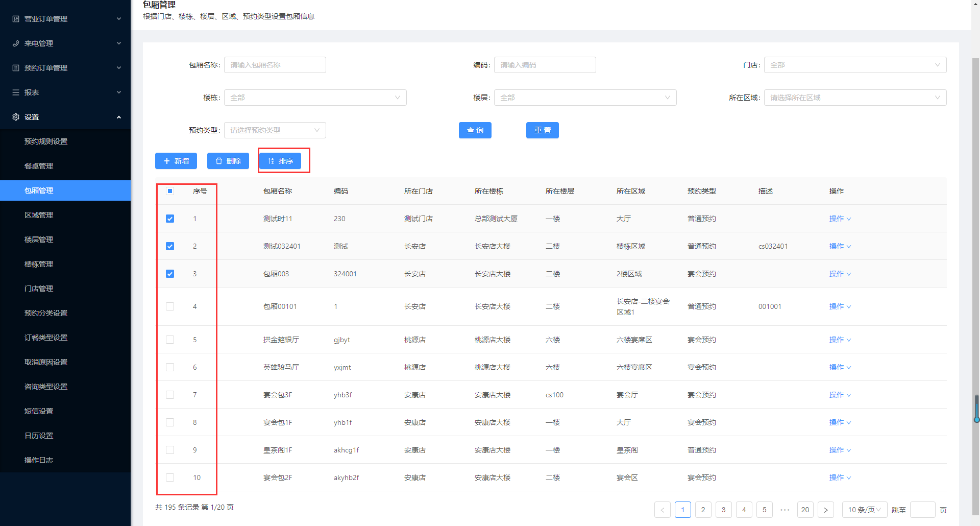The width and height of the screenshot is (980, 526).
Task: Open 操作 dropdown for 测试时11 row
Action: click(x=840, y=219)
